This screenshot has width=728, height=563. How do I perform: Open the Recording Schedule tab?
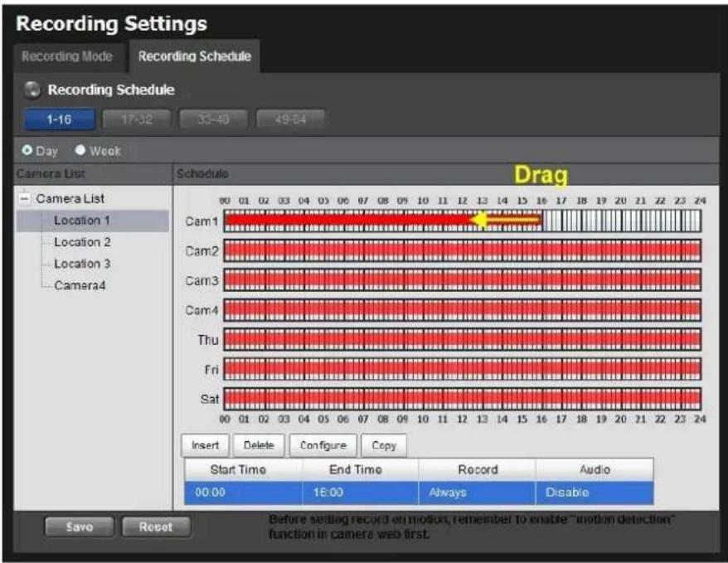click(195, 56)
